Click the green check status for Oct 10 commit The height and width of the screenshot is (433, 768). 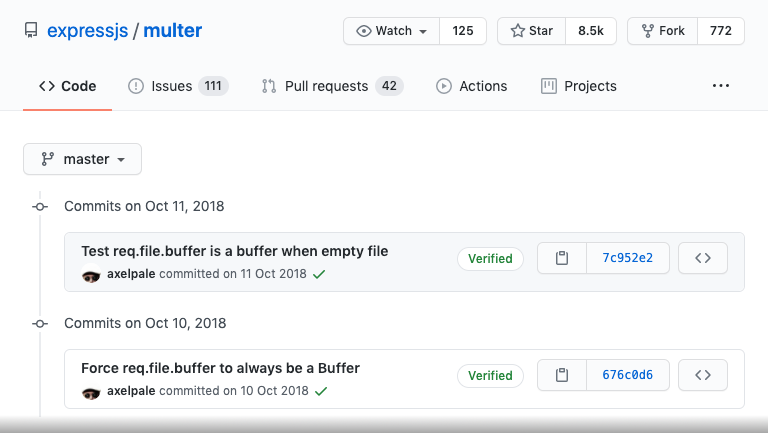click(x=321, y=391)
